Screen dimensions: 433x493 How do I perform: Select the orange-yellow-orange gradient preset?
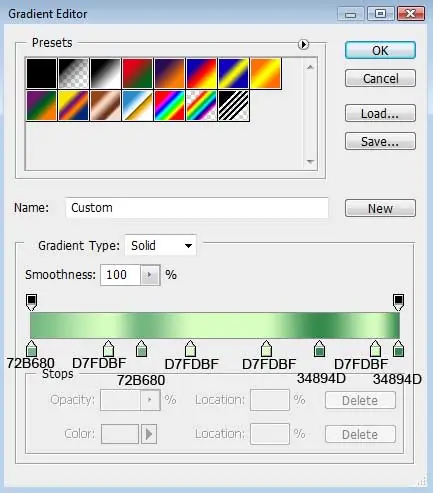click(x=266, y=73)
